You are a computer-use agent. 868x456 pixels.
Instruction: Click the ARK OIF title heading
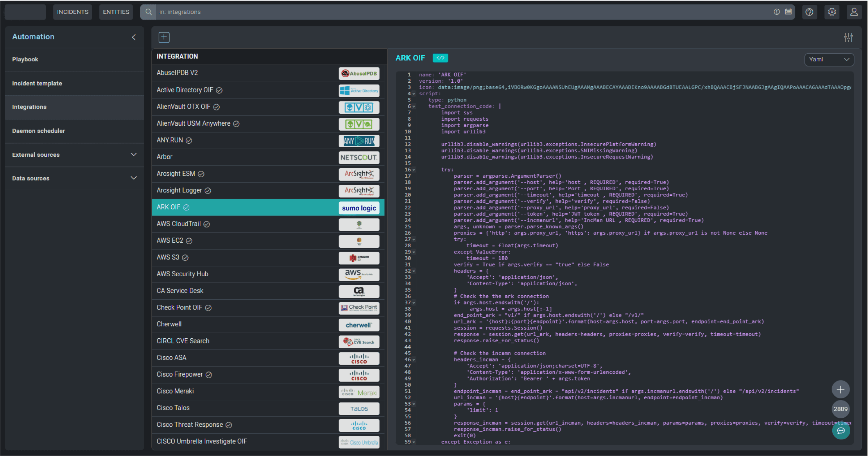(410, 58)
